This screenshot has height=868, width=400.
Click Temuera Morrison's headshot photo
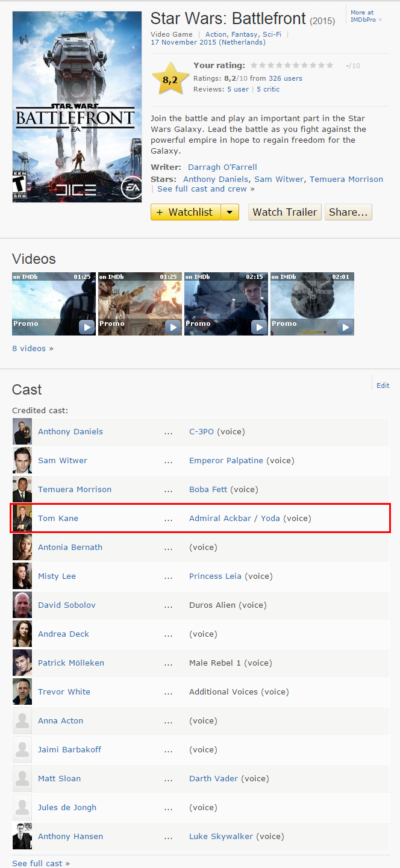[22, 489]
